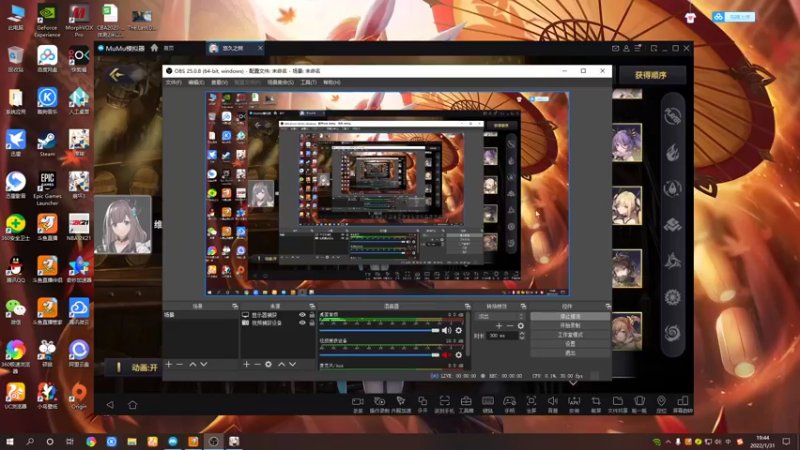Open OBS View menu
800x450 pixels.
click(x=219, y=83)
